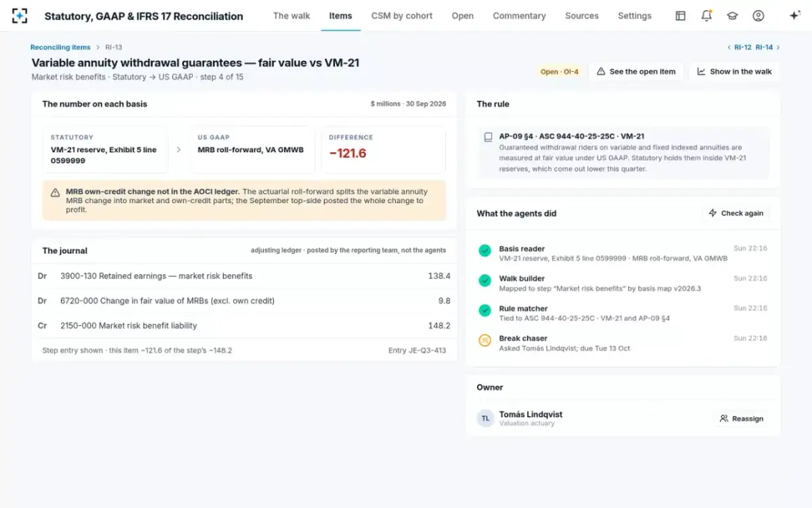Click the Break chaser agent entry title

pos(523,339)
